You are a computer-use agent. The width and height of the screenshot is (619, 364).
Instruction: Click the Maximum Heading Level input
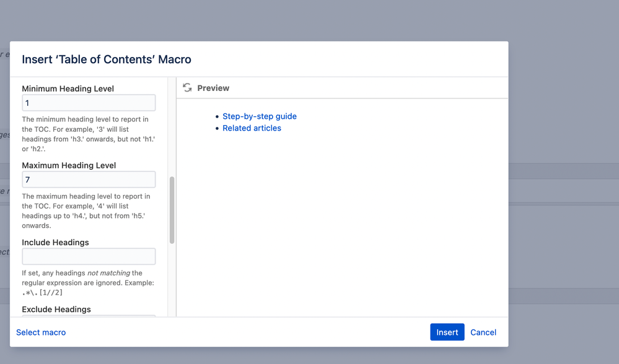(89, 180)
